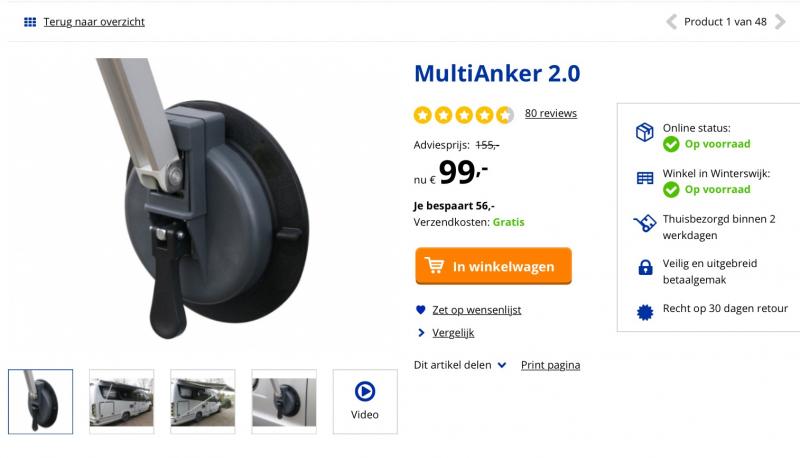Click the 30 days return badge icon
Image resolution: width=800 pixels, height=458 pixels.
point(645,312)
